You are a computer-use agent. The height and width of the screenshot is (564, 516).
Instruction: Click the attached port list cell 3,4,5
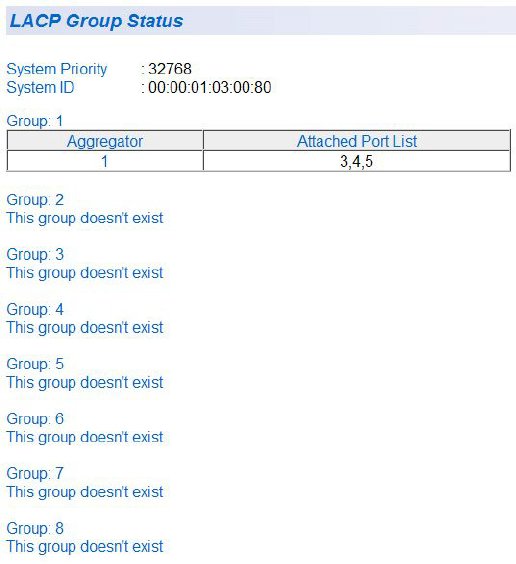(x=356, y=161)
